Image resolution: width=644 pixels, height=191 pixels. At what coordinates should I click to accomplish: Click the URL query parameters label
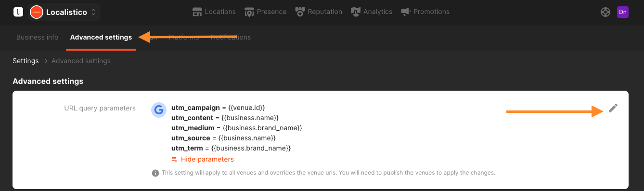[x=100, y=108]
